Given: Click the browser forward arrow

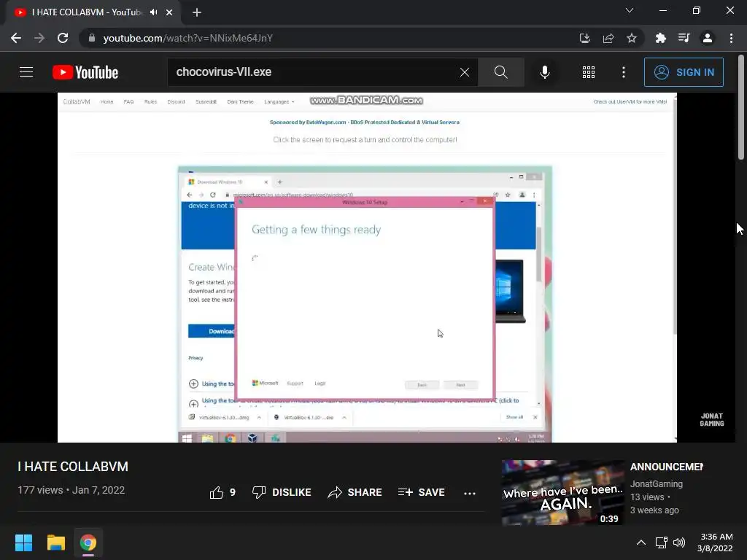Looking at the screenshot, I should pos(39,38).
